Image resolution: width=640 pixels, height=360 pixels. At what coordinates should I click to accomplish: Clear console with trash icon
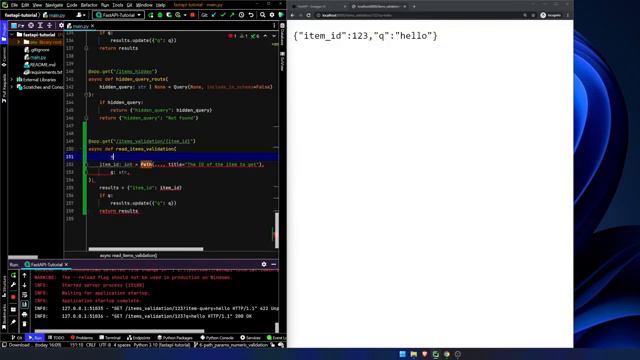[24, 324]
